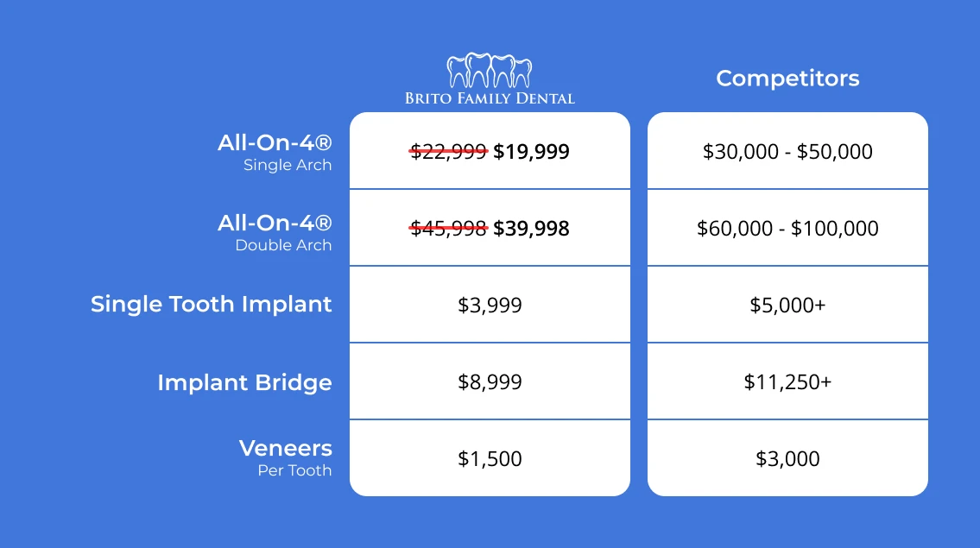Image resolution: width=980 pixels, height=548 pixels.
Task: Select the Single Tooth Implant row label
Action: [x=212, y=304]
